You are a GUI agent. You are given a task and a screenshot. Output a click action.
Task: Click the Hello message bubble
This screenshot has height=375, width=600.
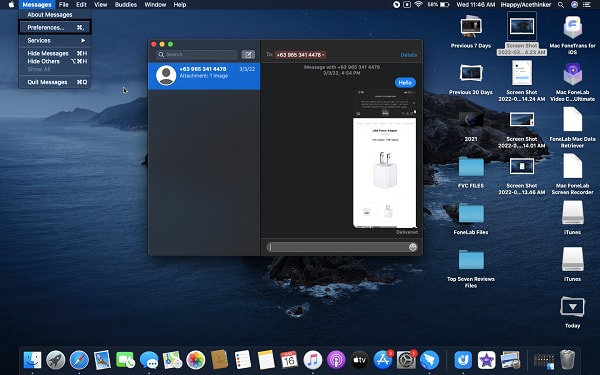click(405, 82)
